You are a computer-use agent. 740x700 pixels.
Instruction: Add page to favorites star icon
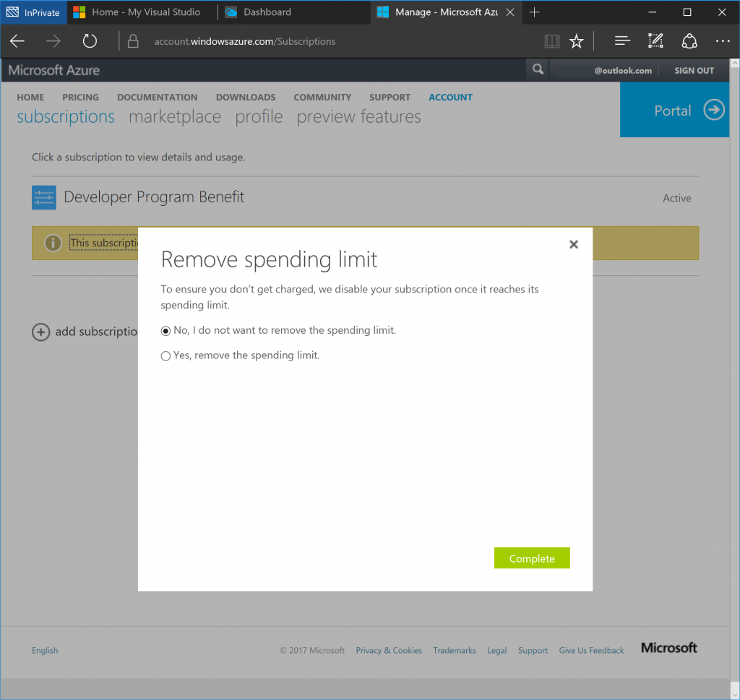pyautogui.click(x=576, y=41)
